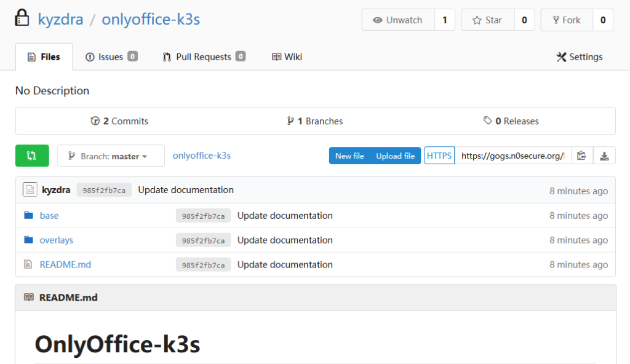The image size is (630, 364).
Task: Unwatch this repository
Action: pos(398,20)
